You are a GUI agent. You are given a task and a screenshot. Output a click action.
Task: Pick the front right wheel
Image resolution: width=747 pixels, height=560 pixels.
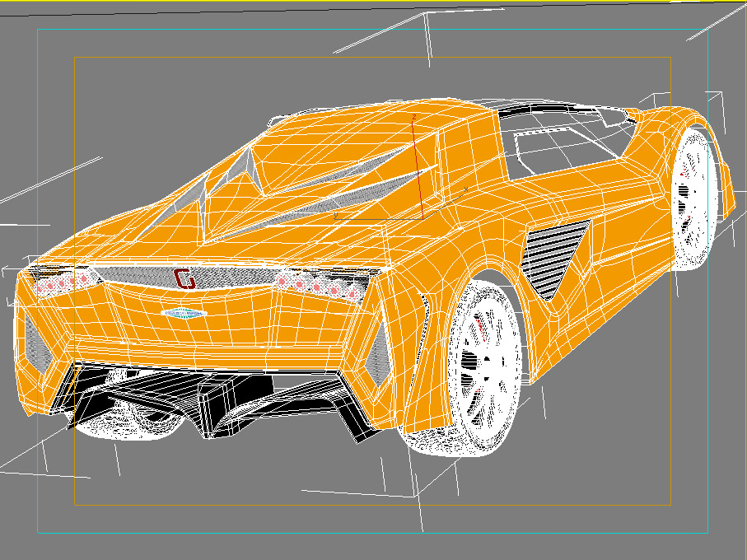point(693,198)
